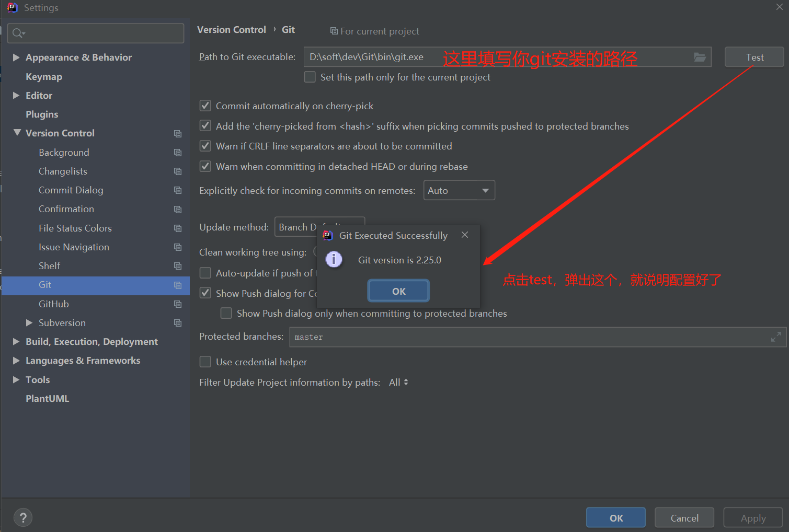This screenshot has height=532, width=789.
Task: Click project-scope icon beside Git tree item
Action: [x=177, y=286]
